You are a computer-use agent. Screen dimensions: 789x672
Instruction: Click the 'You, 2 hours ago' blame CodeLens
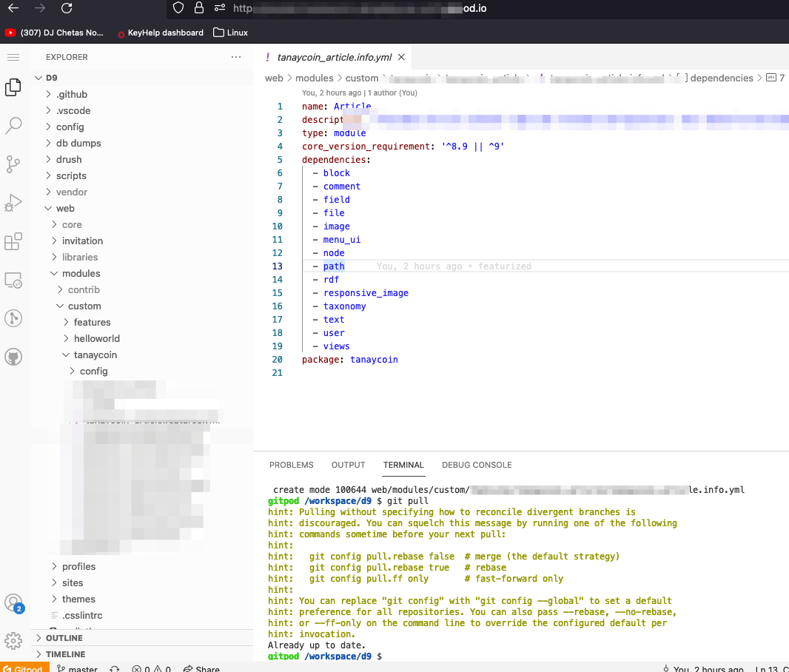[x=359, y=93]
